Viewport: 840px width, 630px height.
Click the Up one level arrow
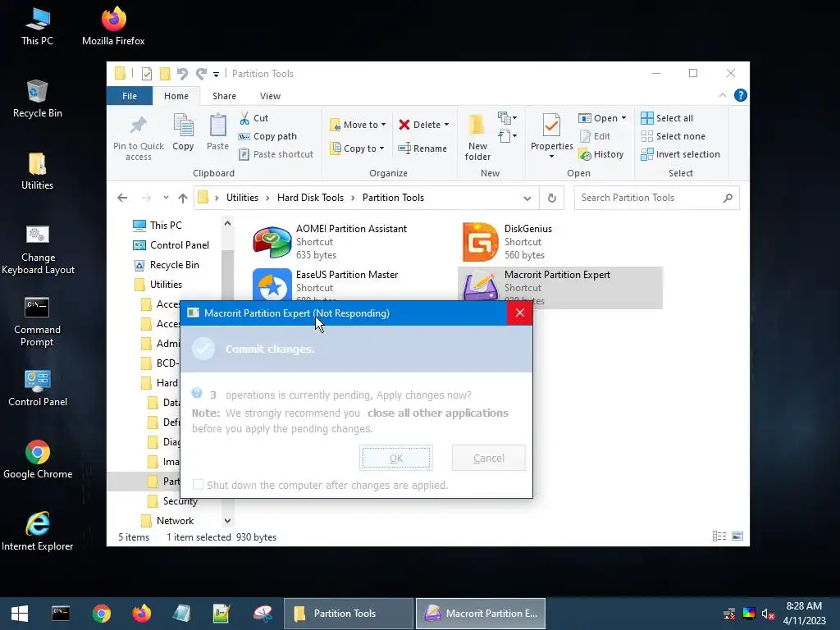pos(183,199)
